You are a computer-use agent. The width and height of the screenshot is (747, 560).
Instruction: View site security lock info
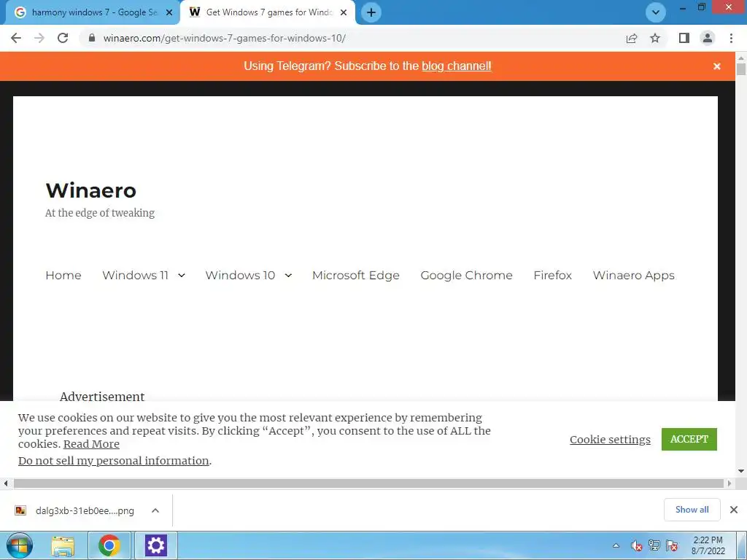tap(92, 38)
